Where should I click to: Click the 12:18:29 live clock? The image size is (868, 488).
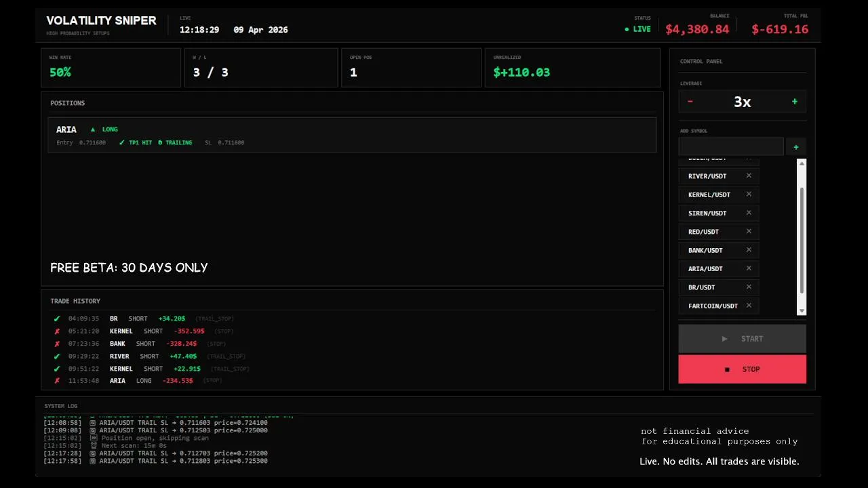point(199,30)
